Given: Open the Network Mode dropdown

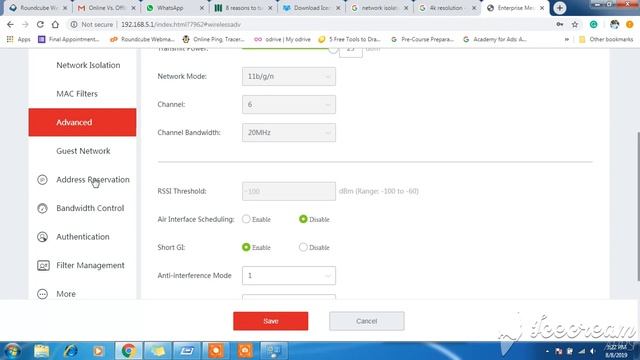Looking at the screenshot, I should (289, 76).
